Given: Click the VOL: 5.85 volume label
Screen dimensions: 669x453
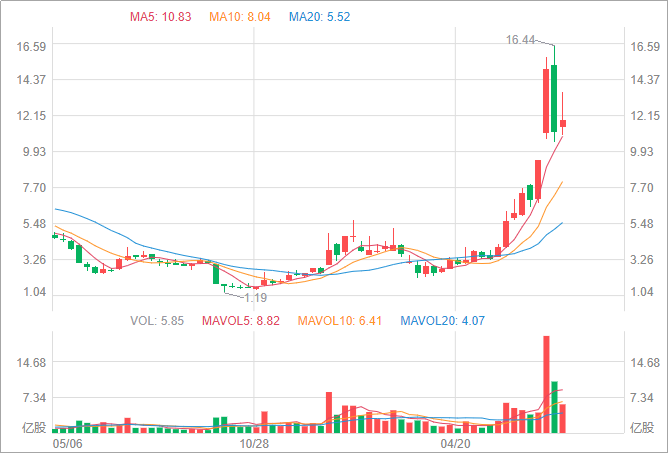Looking at the screenshot, I should 157,321.
